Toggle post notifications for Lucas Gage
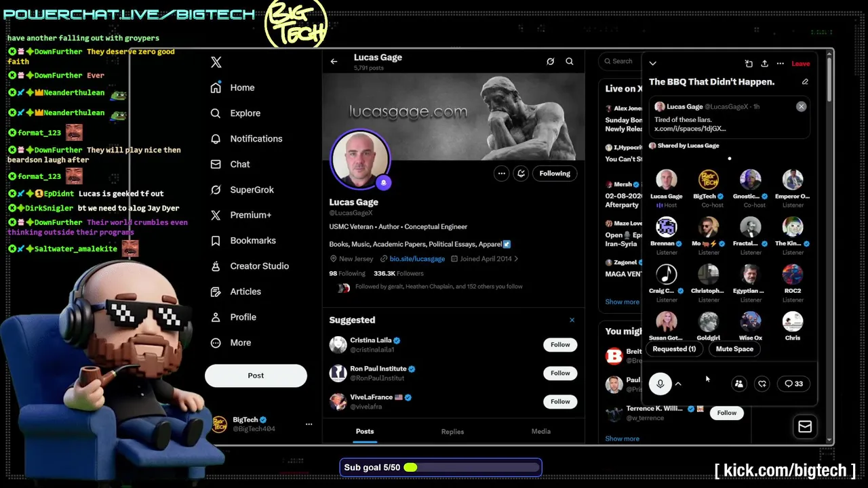 521,174
